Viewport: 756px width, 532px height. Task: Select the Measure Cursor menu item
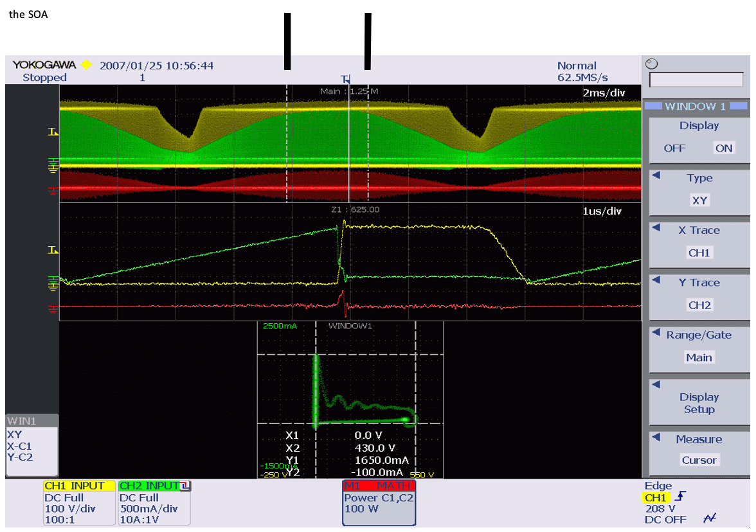699,460
